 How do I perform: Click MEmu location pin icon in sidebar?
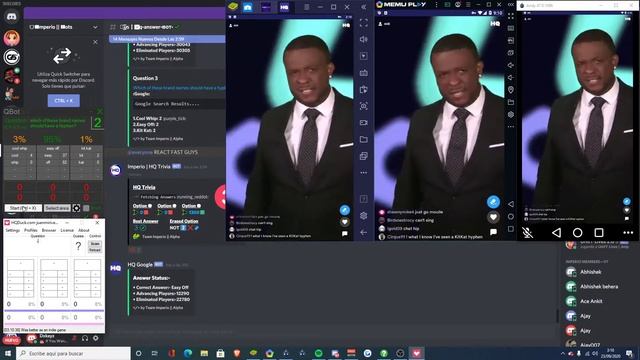pos(511,90)
